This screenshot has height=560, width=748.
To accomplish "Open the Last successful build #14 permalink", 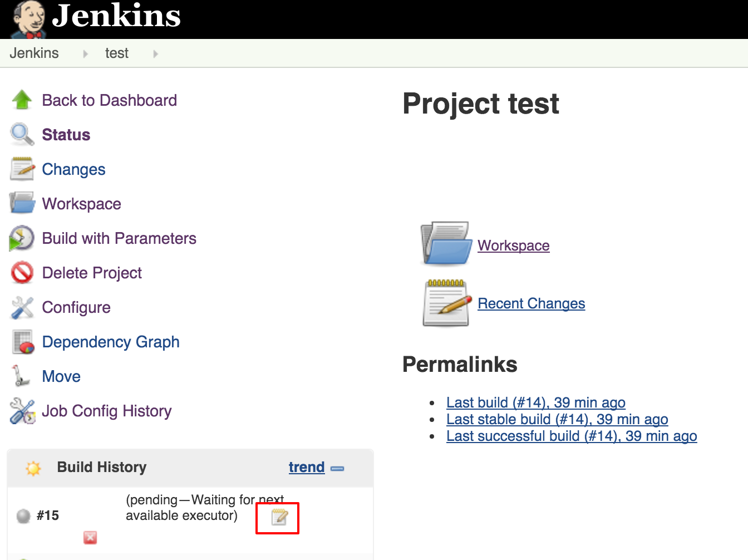I will pyautogui.click(x=571, y=436).
